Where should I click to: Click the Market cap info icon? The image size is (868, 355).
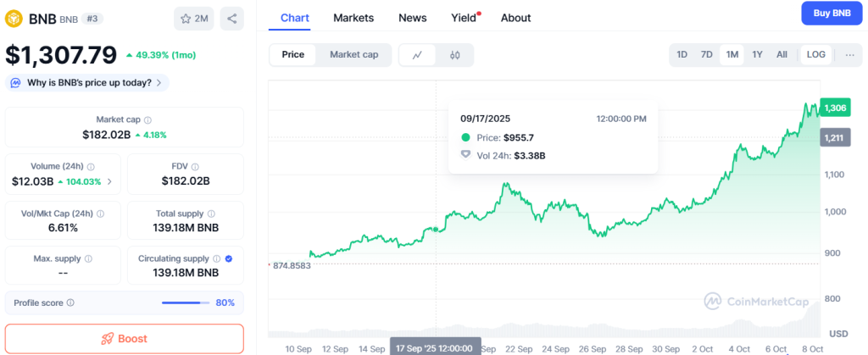coord(147,120)
